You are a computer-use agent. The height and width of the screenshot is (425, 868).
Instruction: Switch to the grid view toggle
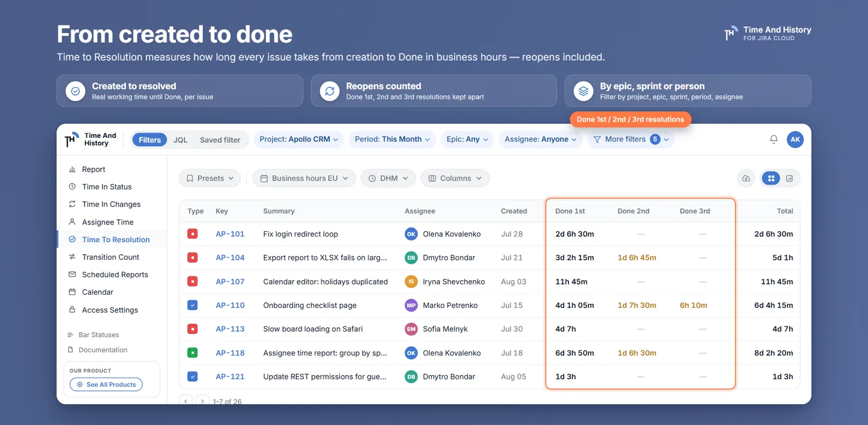point(771,179)
